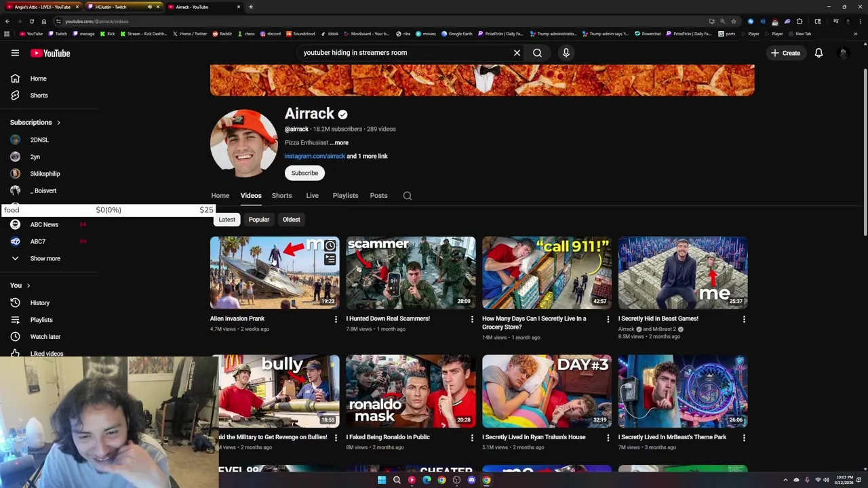Open options for Secretly Live In Grocery Store video

tap(608, 319)
